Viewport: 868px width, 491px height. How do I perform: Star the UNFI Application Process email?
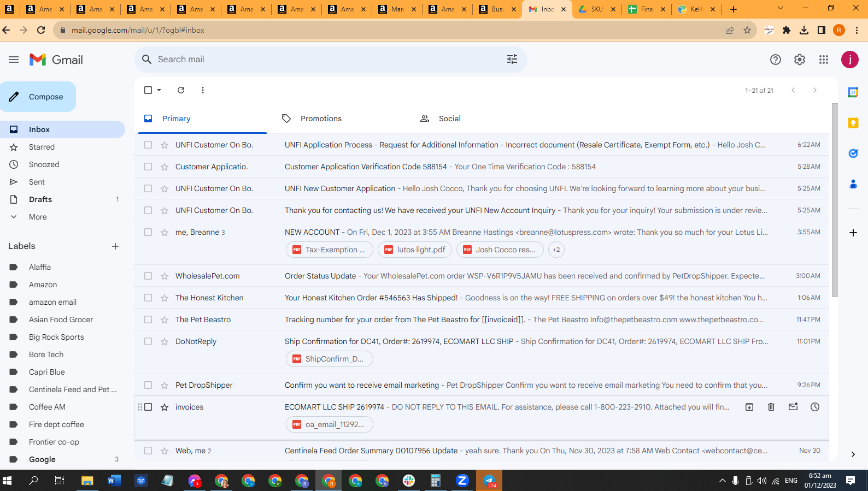[x=165, y=145]
